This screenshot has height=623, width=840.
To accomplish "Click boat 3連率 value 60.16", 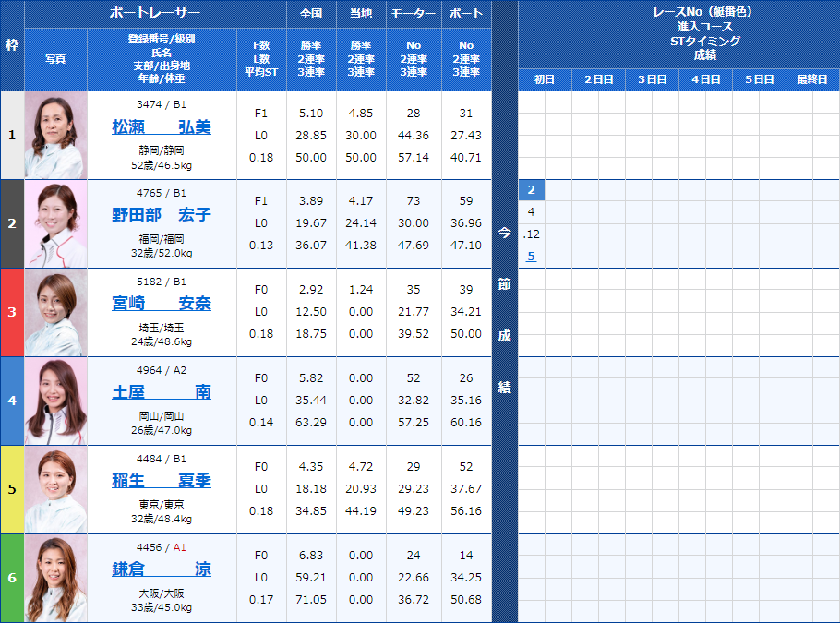I will click(466, 422).
